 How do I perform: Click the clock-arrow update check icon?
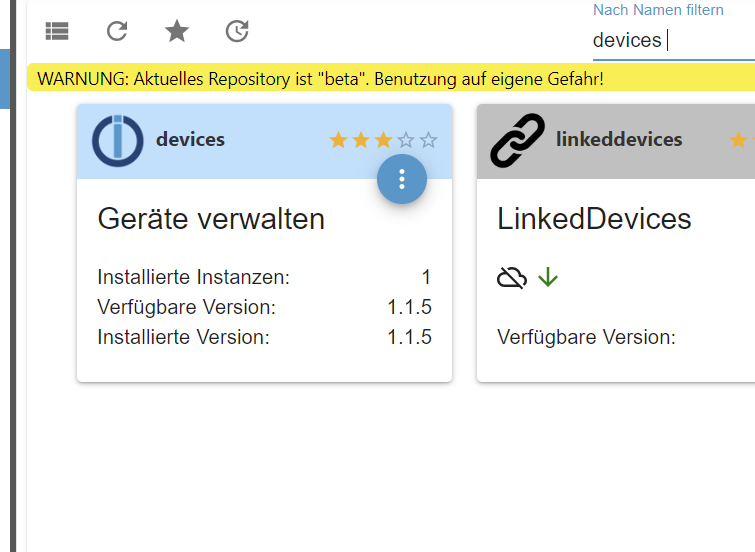[x=237, y=32]
